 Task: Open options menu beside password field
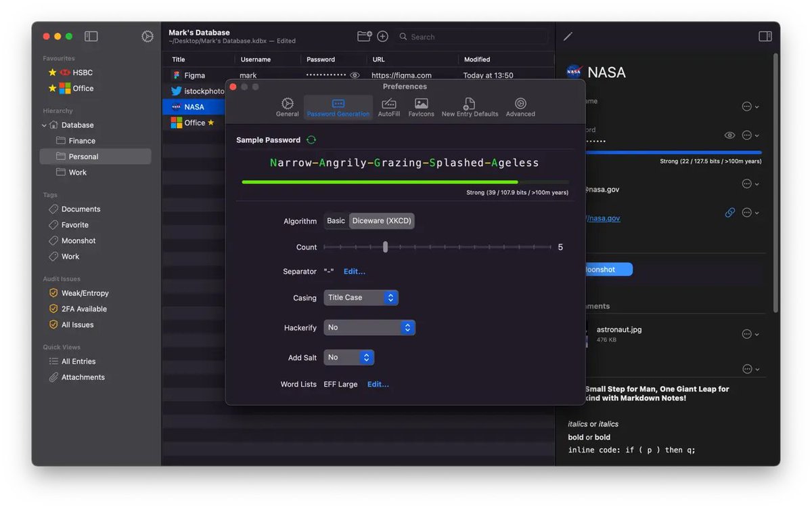[x=750, y=135]
